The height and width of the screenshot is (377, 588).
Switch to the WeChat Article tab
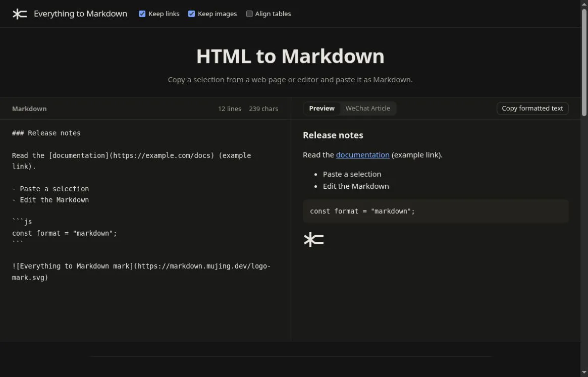367,109
